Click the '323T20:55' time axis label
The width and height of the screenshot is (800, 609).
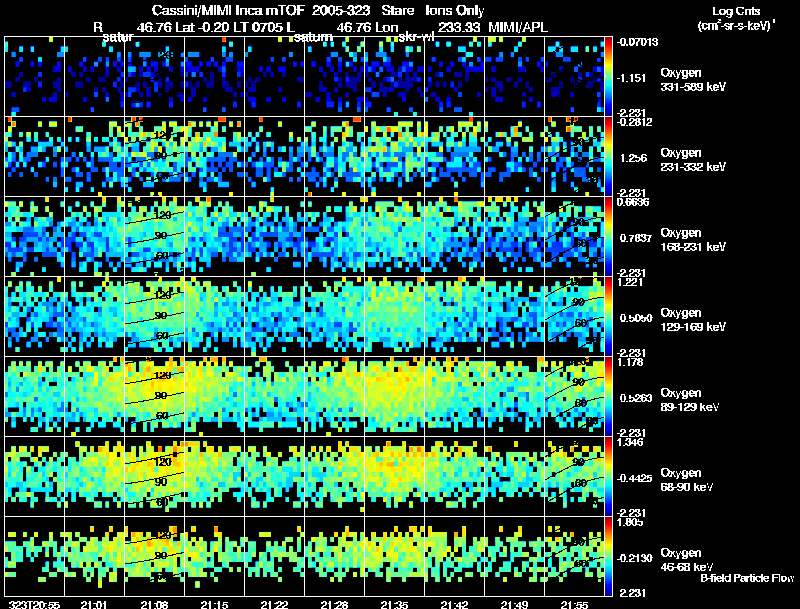click(34, 605)
